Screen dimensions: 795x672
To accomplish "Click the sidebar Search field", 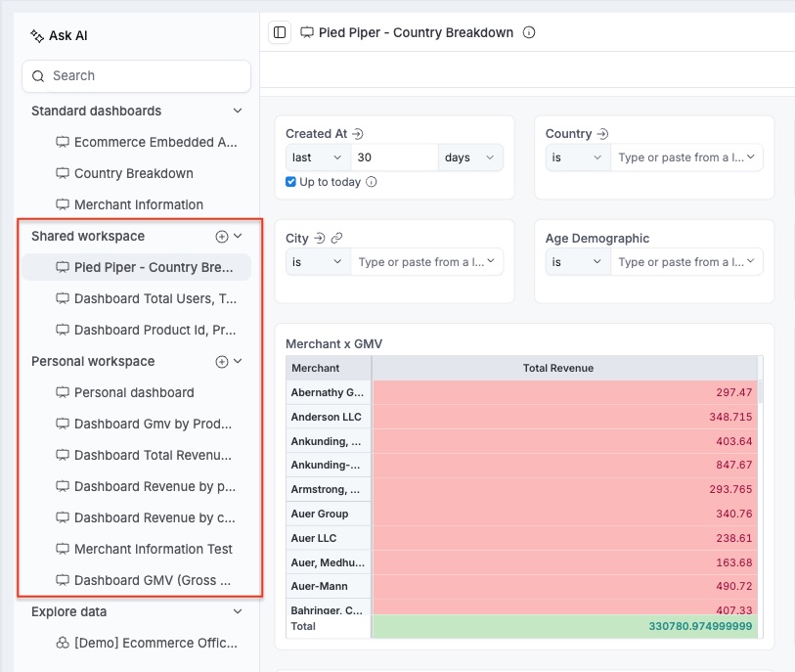I will 137,76.
